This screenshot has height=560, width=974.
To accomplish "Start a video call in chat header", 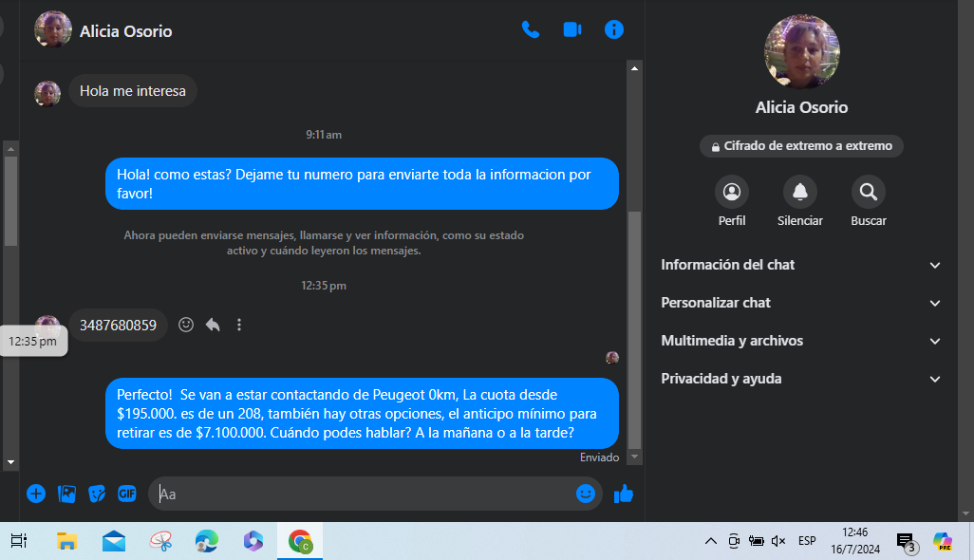I will coord(571,29).
